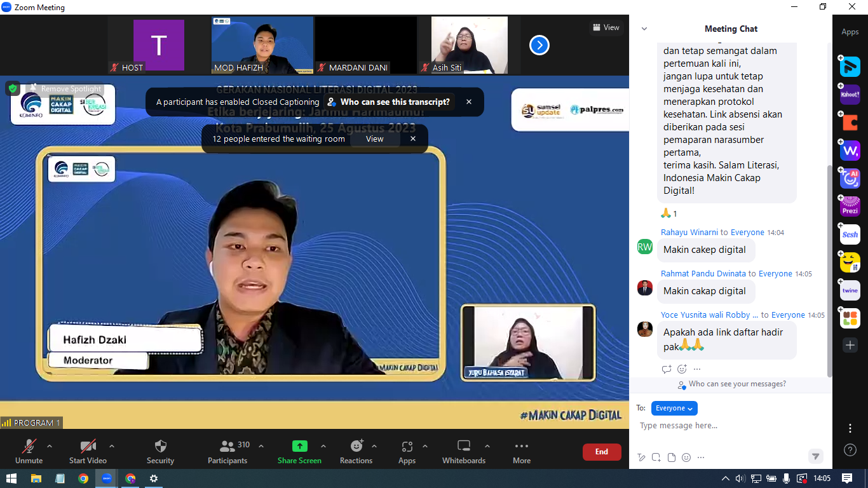868x488 pixels.
Task: Dismiss the waiting room notification
Action: 413,139
